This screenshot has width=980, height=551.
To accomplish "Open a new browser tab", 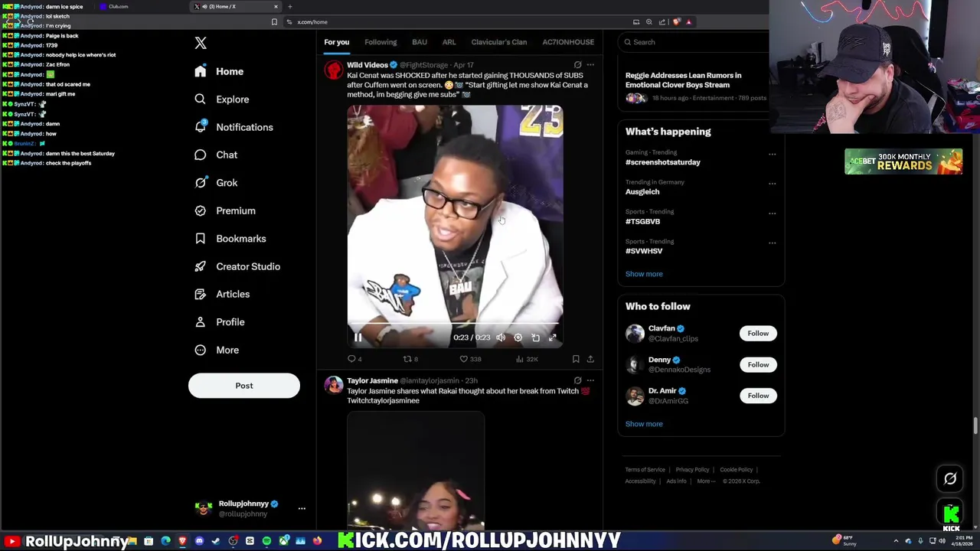I will click(290, 7).
